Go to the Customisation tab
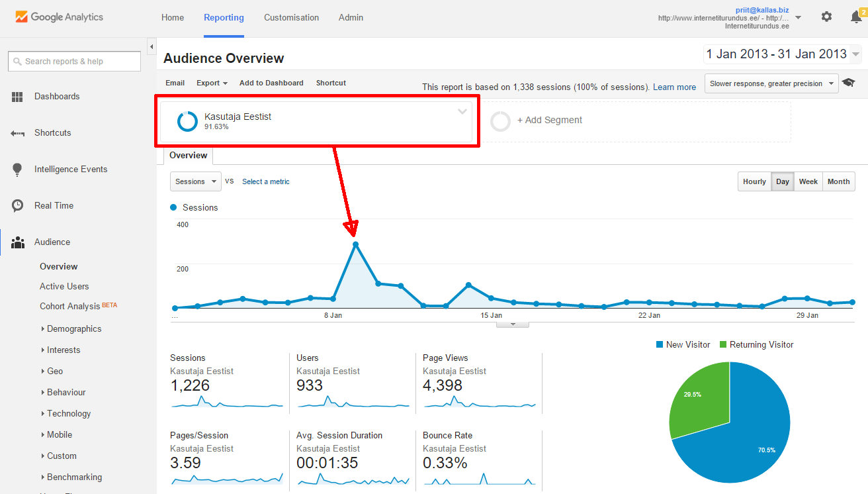The height and width of the screenshot is (494, 868). coord(291,18)
